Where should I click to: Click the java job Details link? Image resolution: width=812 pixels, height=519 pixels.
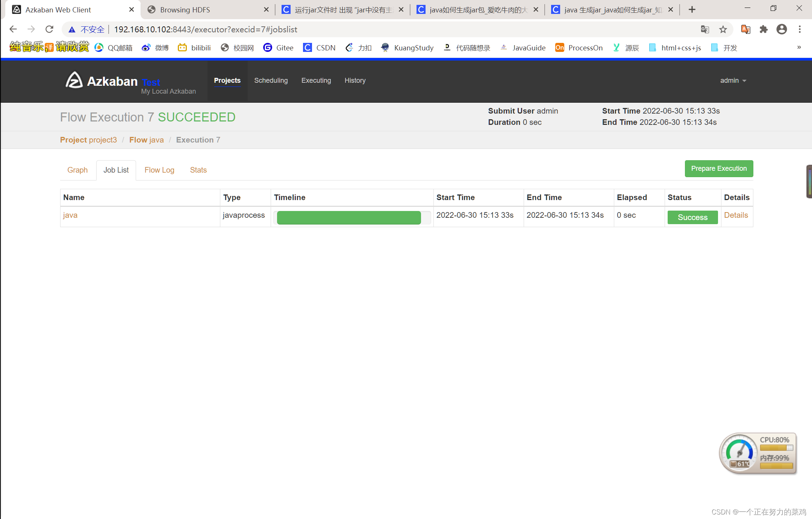(736, 215)
